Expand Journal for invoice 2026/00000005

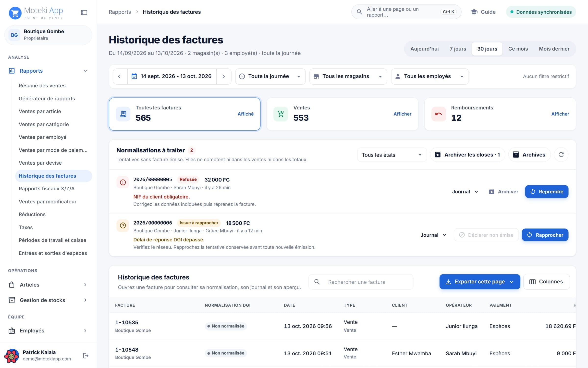point(465,192)
